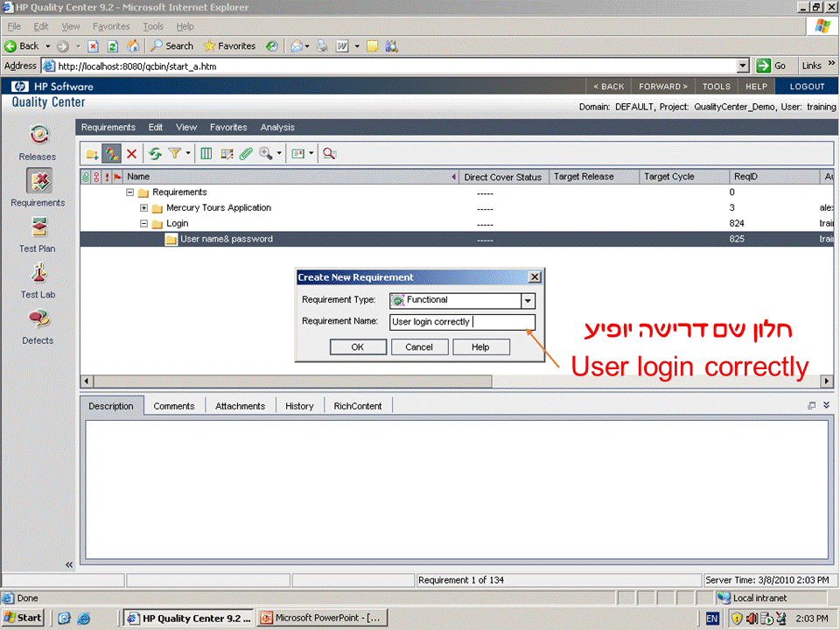
Task: Click the Go button next to address
Action: (772, 66)
